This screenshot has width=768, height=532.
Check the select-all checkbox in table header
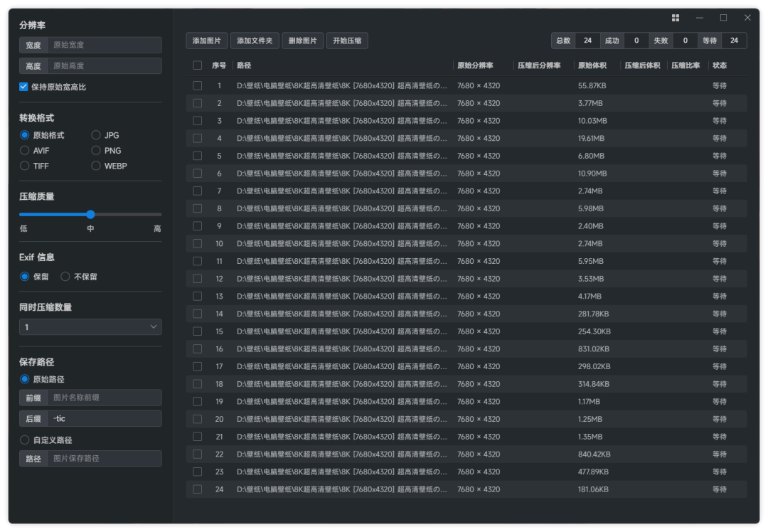198,65
